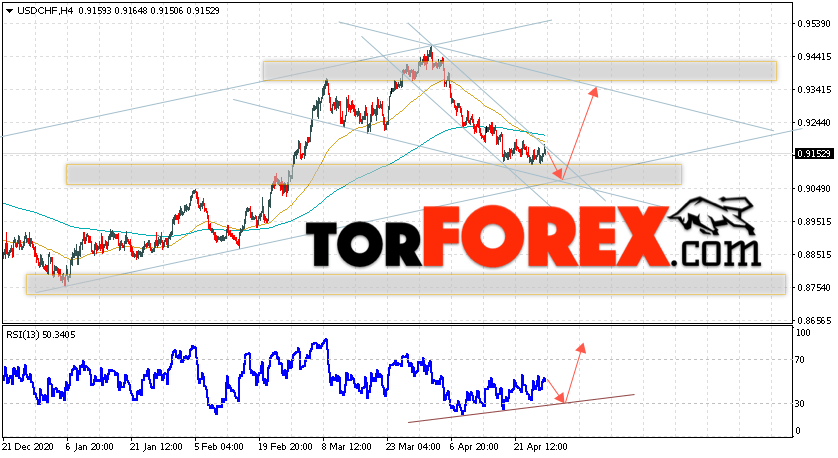Select the middle gray support zone rectangle
This screenshot has width=838, height=458.
374,175
